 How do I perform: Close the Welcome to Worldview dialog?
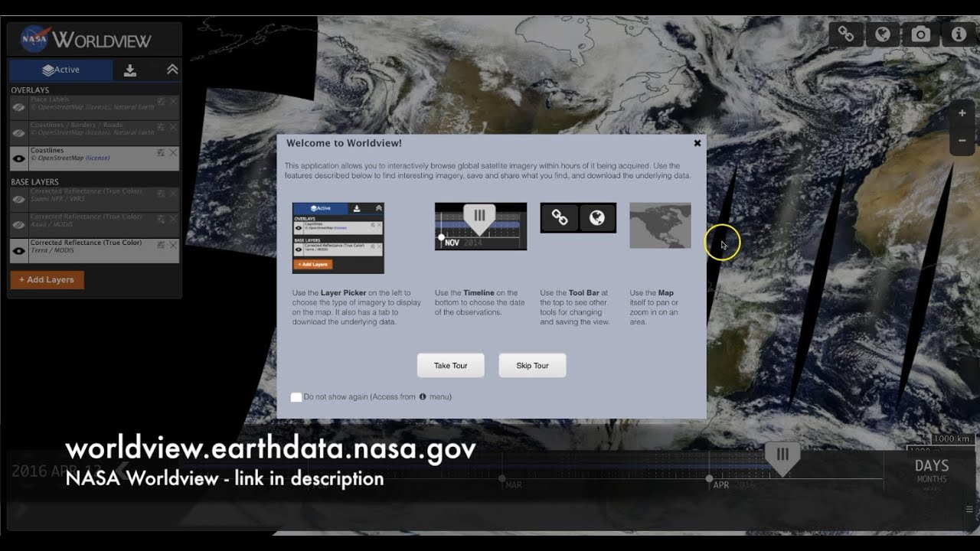click(697, 143)
